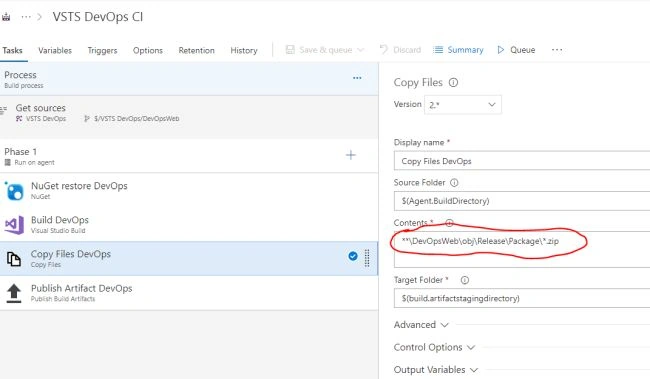Click the Target Folder input field
The width and height of the screenshot is (650, 379).
pyautogui.click(x=521, y=298)
